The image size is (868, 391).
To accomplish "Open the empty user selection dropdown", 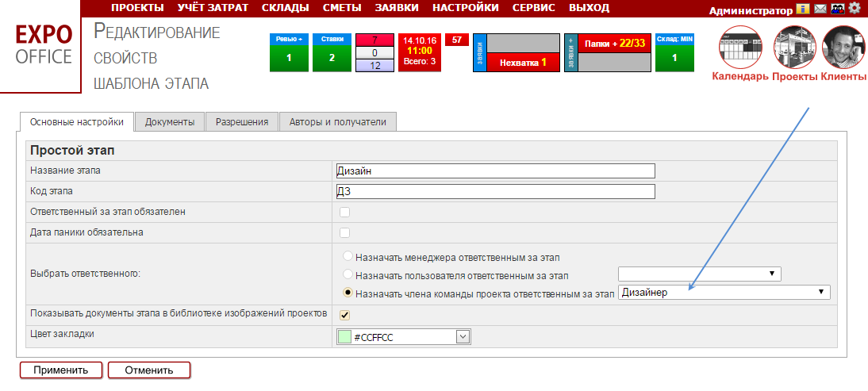I will [x=699, y=274].
